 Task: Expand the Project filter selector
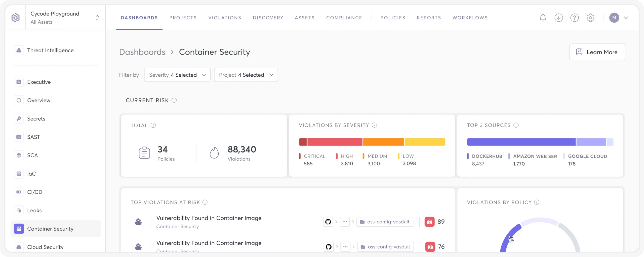pyautogui.click(x=246, y=75)
